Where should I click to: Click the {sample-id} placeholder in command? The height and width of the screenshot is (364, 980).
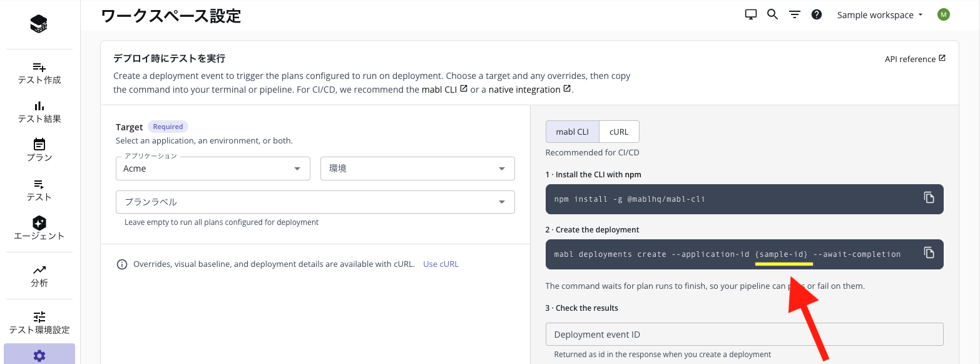tap(782, 254)
